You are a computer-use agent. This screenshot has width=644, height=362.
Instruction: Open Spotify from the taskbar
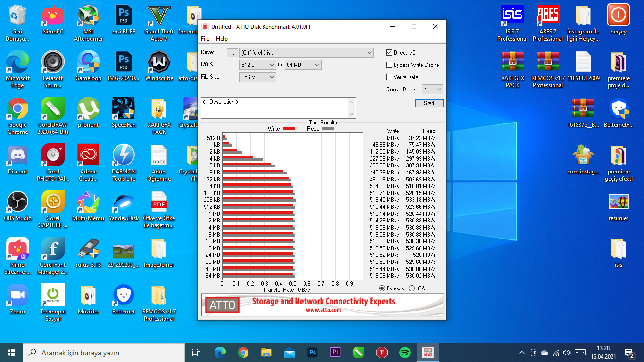[405, 352]
